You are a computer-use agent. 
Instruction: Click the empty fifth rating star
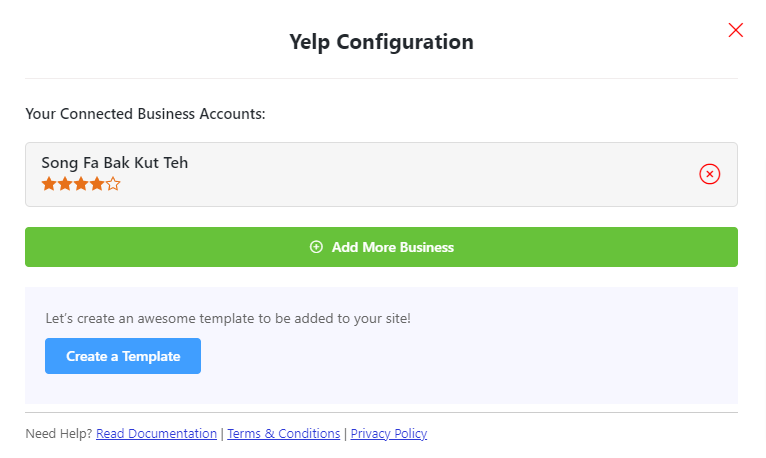pos(113,184)
